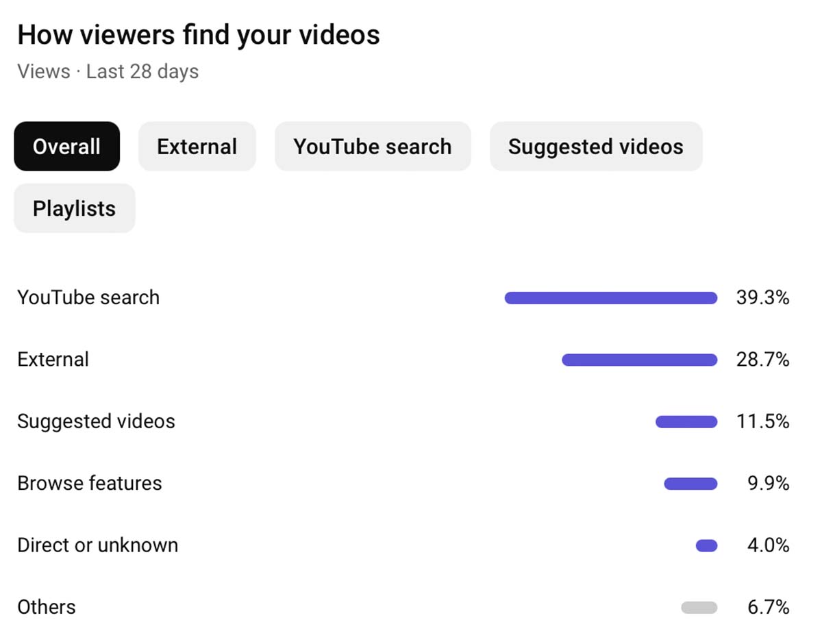Image resolution: width=822 pixels, height=644 pixels.
Task: Show the Suggested videos filter chip
Action: (595, 147)
